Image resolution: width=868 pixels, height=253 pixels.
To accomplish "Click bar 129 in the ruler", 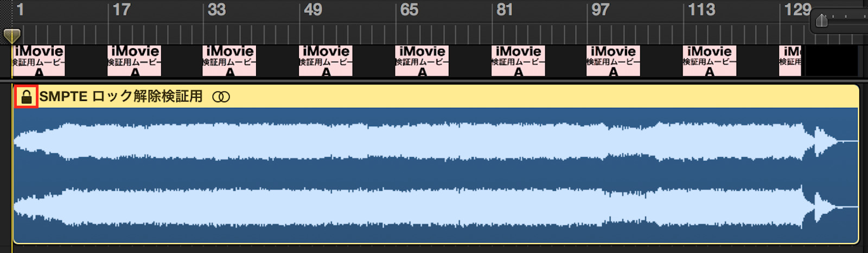I will point(797,10).
